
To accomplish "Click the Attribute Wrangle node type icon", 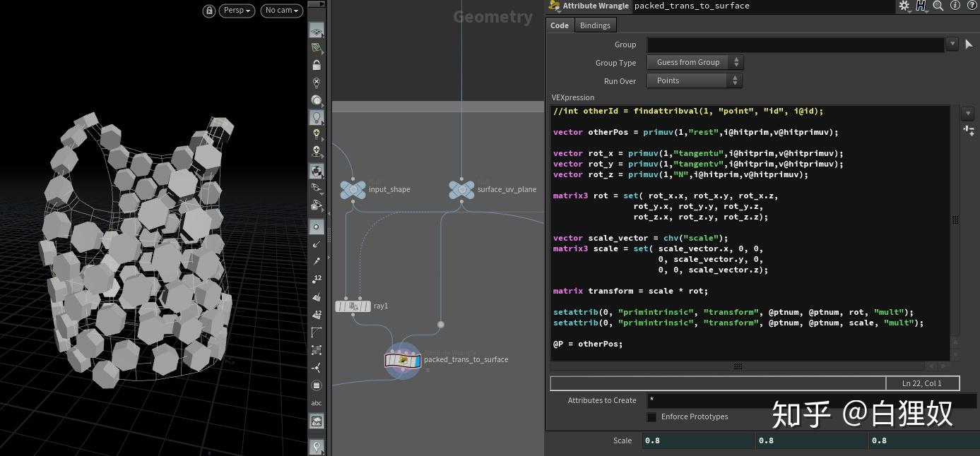I will [x=555, y=6].
